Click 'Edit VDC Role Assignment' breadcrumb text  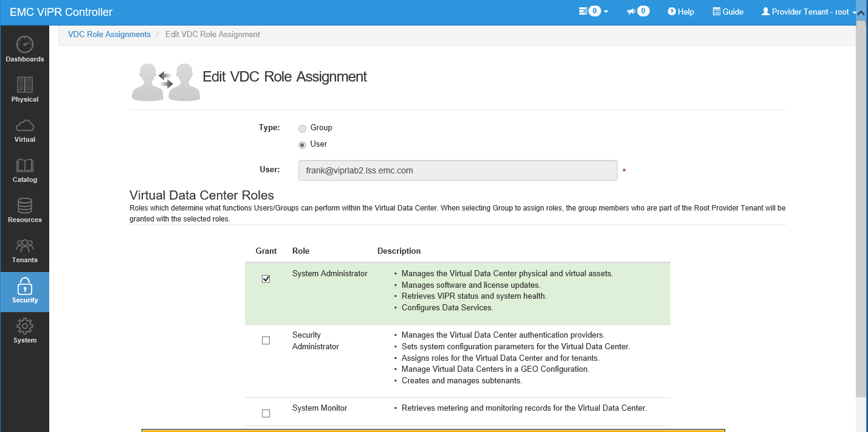[213, 35]
